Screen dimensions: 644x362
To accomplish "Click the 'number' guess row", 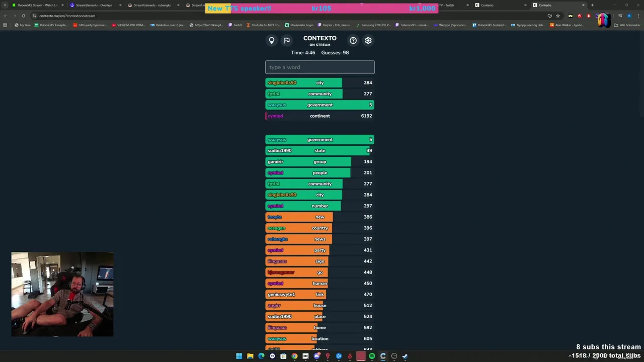I will click(320, 206).
